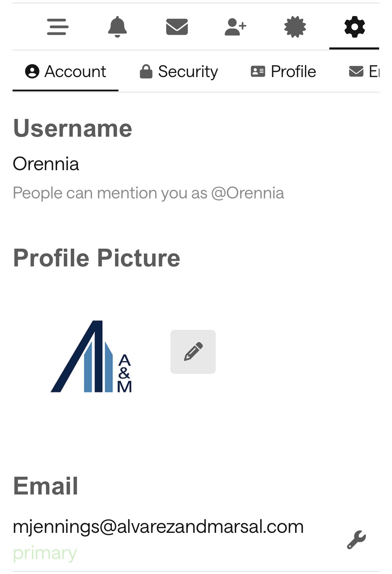Click the add user icon
This screenshot has width=392, height=574.
pyautogui.click(x=236, y=27)
